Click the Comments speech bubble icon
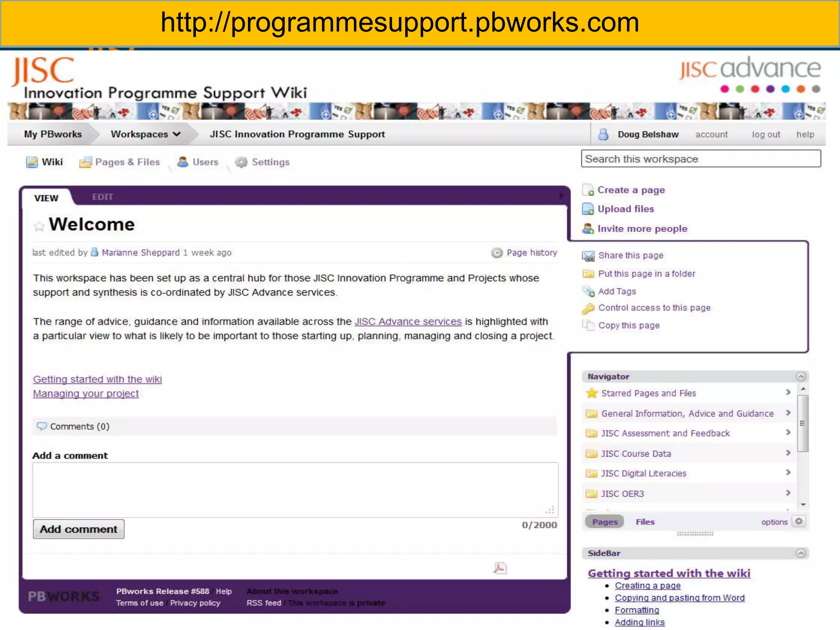 click(41, 426)
